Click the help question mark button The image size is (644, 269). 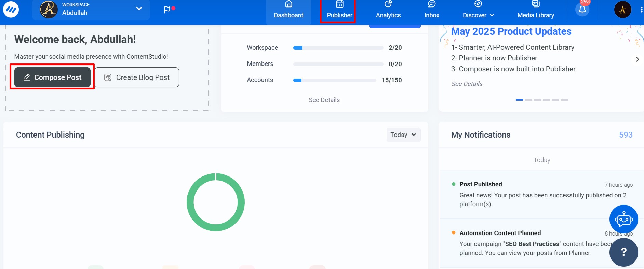pos(623,252)
